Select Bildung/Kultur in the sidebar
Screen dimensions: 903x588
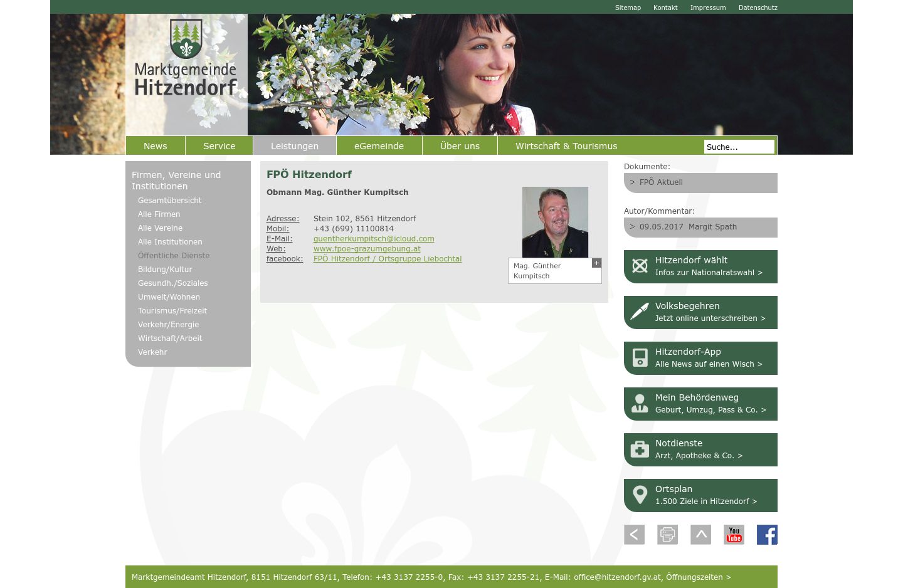(165, 270)
